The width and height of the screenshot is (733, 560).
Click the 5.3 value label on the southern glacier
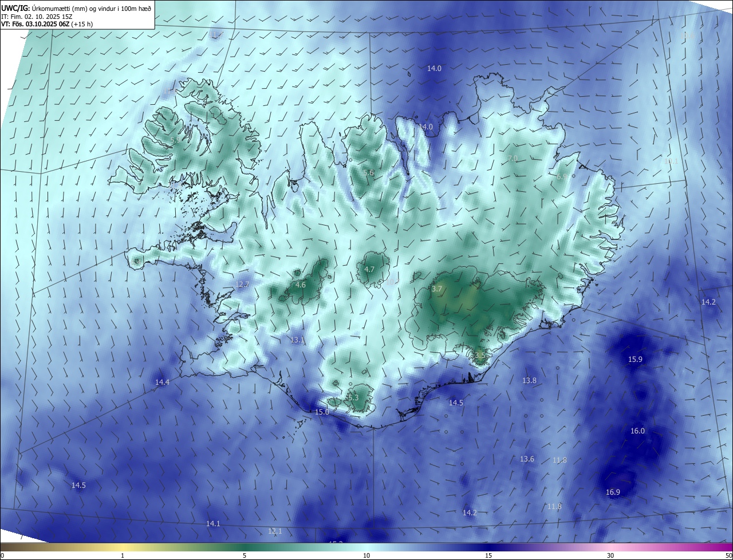point(353,397)
